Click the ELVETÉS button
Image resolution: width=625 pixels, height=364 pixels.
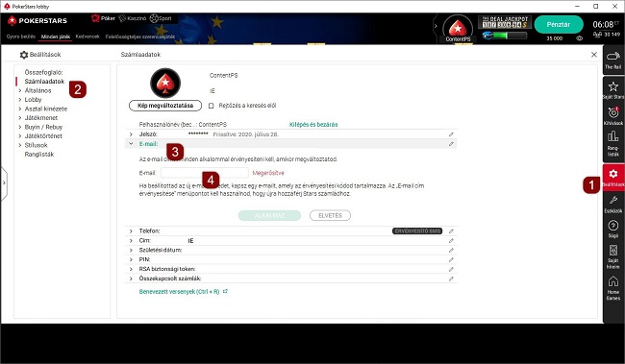pyautogui.click(x=330, y=215)
